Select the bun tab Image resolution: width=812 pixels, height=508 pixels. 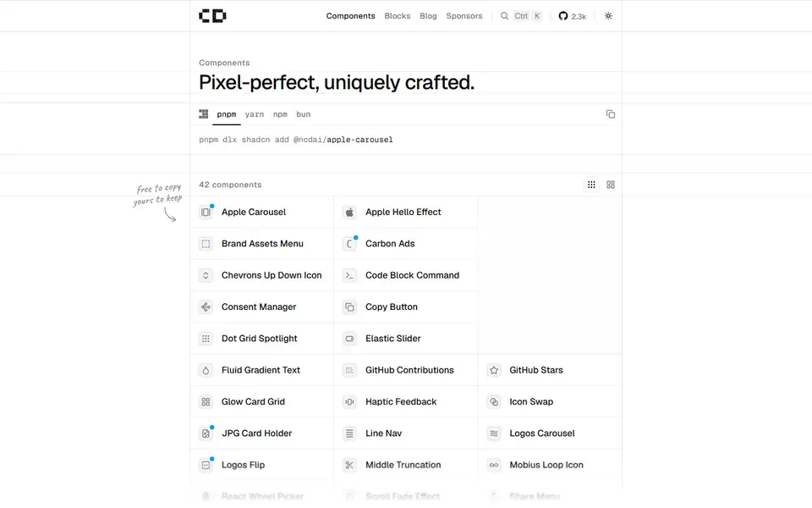point(304,114)
